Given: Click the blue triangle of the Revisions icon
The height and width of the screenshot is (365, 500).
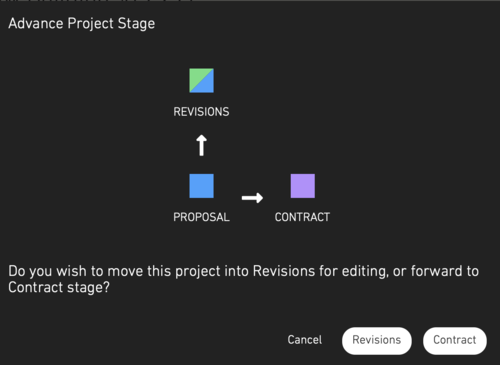Looking at the screenshot, I should [207, 85].
